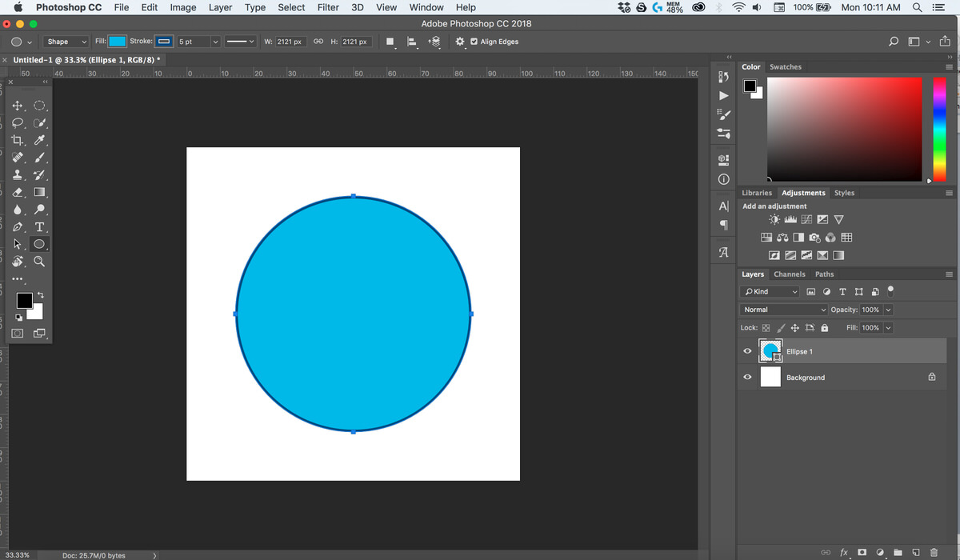This screenshot has width=960, height=560.
Task: Select the Lasso tool
Action: tap(18, 123)
